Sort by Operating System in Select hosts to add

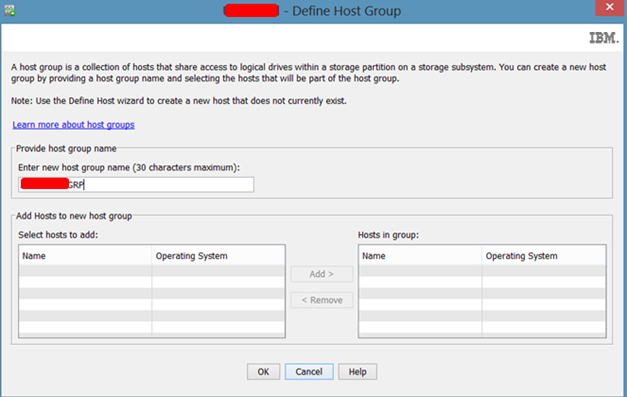(218, 256)
